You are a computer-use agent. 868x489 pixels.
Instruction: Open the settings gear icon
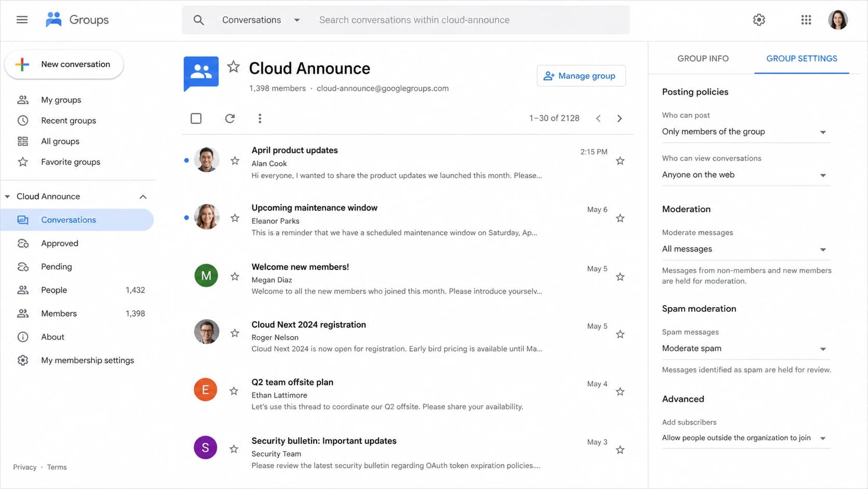coord(759,20)
